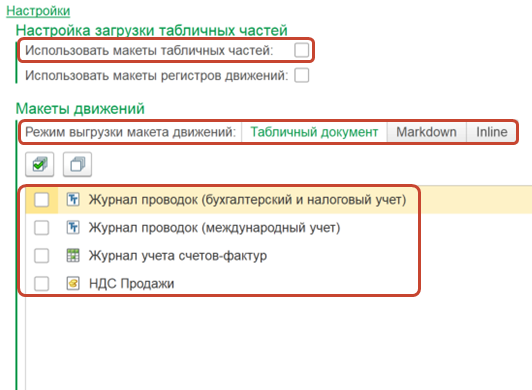Enable Использовать макеты регистров движений checkbox
The width and height of the screenshot is (532, 390).
(302, 75)
